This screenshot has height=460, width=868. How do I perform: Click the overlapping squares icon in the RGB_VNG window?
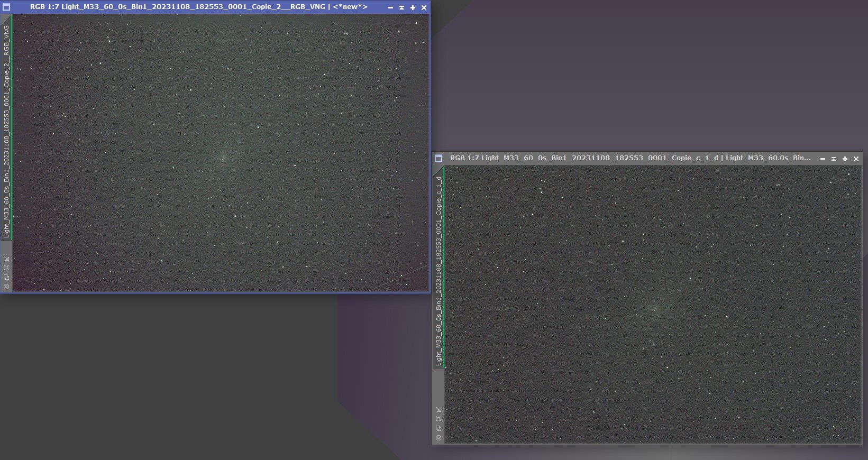(x=6, y=277)
